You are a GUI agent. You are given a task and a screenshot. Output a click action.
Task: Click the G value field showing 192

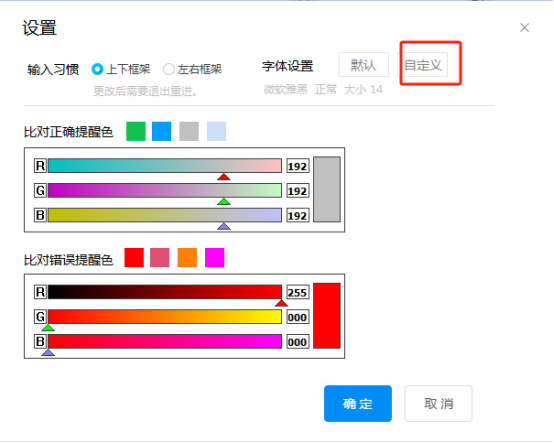[297, 191]
